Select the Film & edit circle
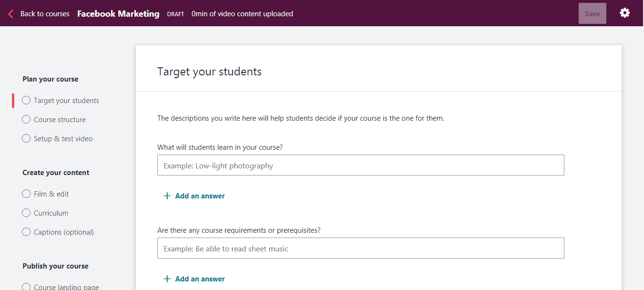 tap(26, 194)
